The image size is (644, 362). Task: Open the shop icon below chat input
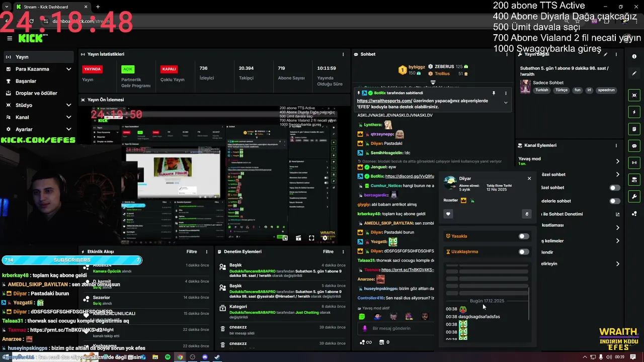(381, 342)
